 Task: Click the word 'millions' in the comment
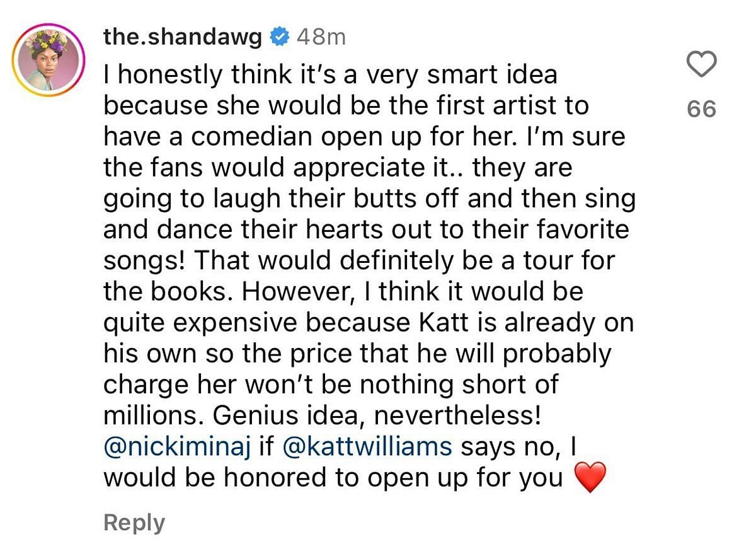153,415
